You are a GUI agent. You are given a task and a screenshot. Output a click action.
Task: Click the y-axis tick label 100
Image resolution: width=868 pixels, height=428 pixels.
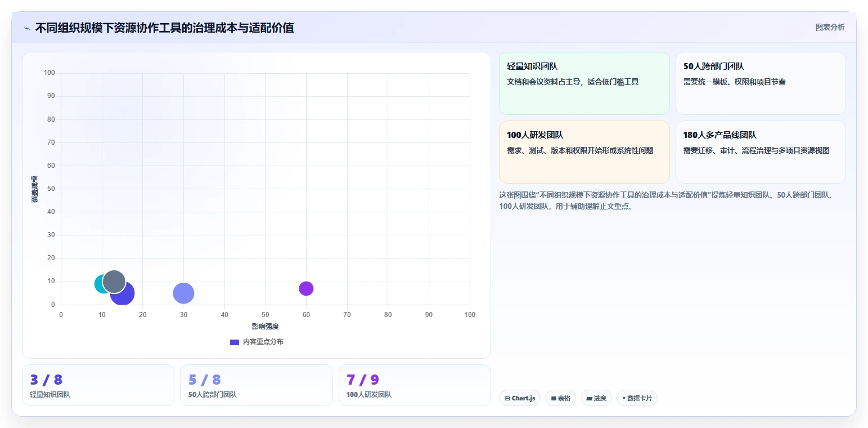50,73
